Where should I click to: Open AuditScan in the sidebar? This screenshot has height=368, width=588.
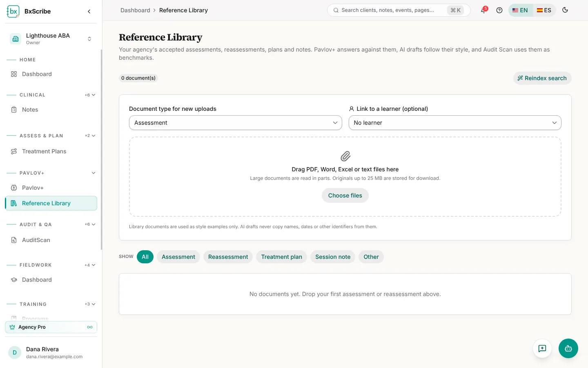point(51,240)
